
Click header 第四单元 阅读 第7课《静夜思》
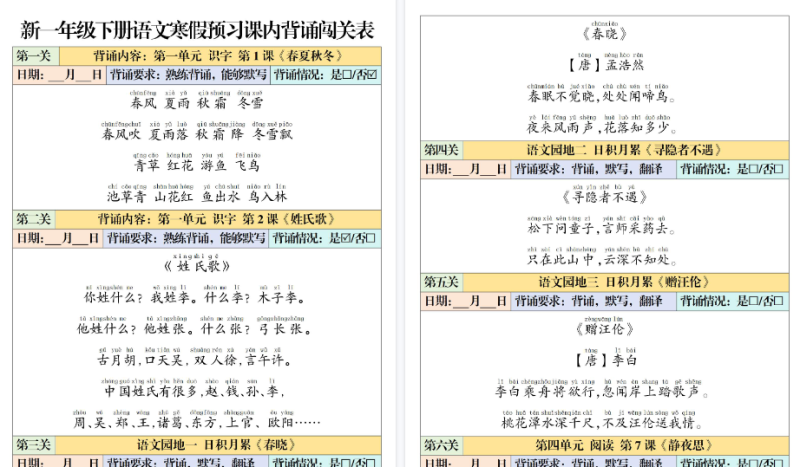(x=626, y=445)
